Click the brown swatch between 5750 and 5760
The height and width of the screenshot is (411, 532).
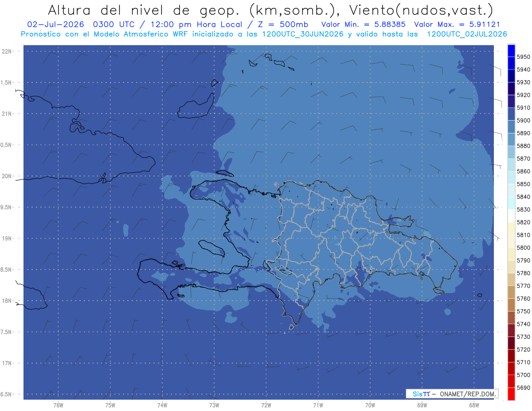511,305
